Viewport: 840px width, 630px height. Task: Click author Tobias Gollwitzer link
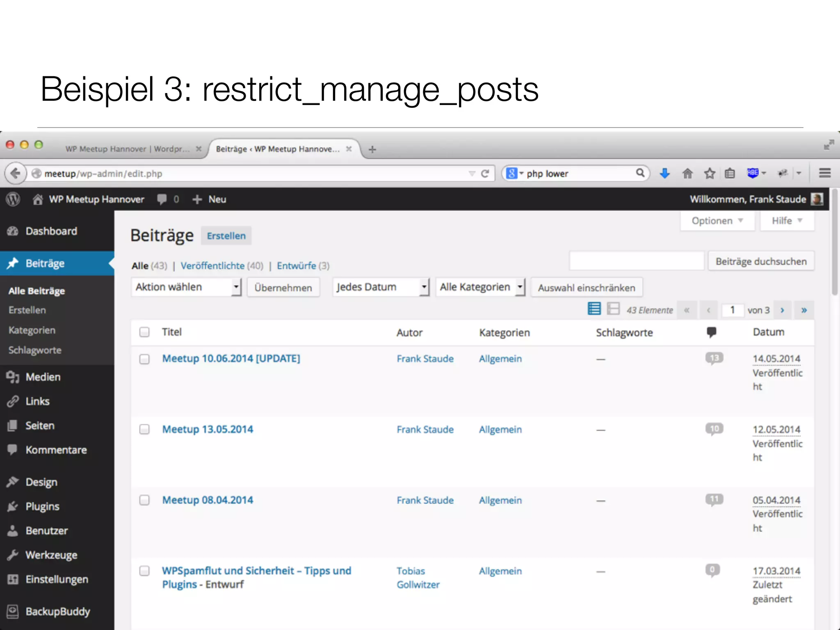pyautogui.click(x=418, y=577)
